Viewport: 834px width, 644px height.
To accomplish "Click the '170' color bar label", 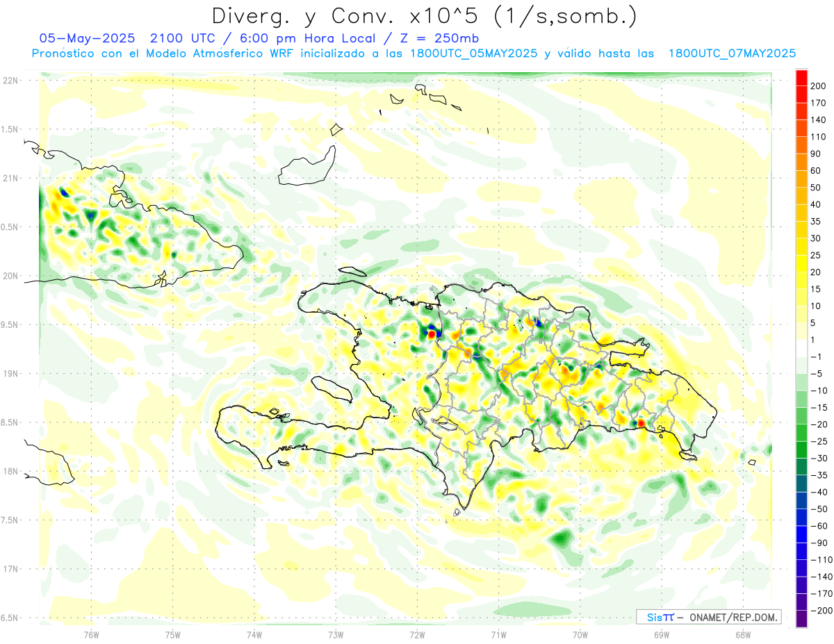I will tap(819, 103).
